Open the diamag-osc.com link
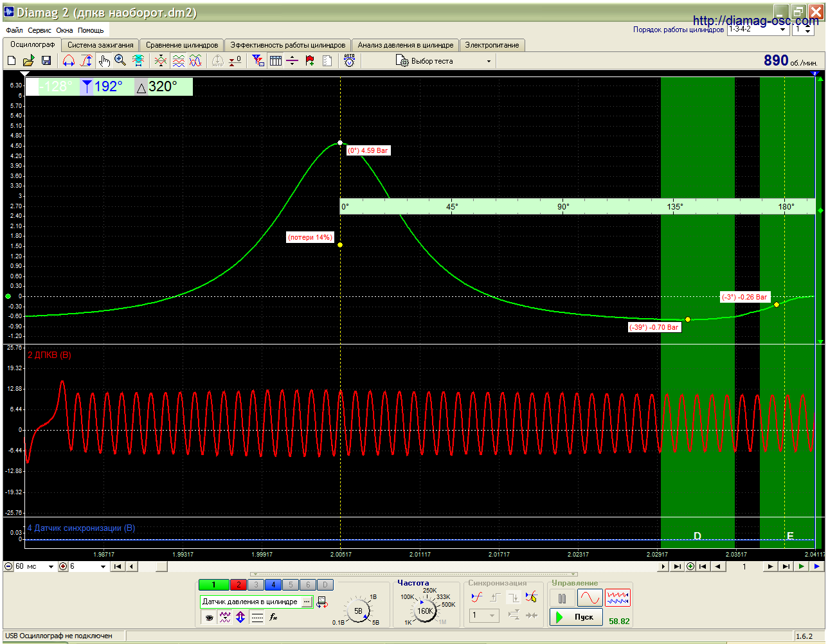This screenshot has height=644, width=828. pyautogui.click(x=756, y=21)
